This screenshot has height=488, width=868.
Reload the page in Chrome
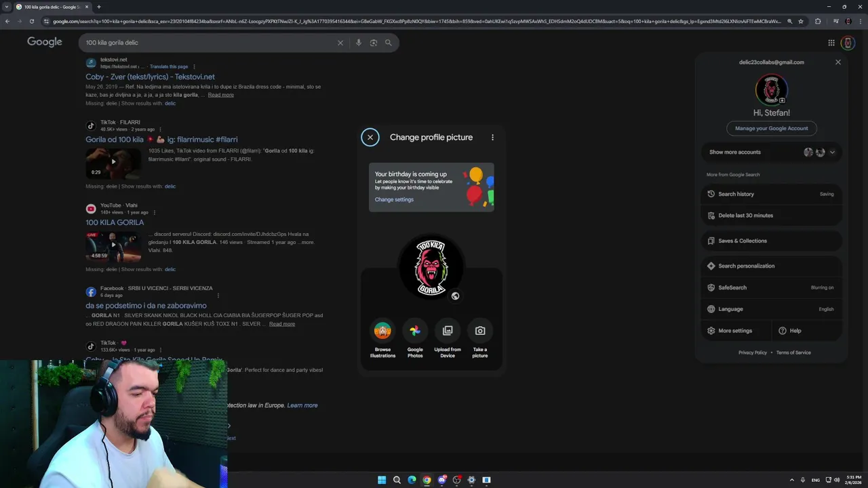point(31,21)
